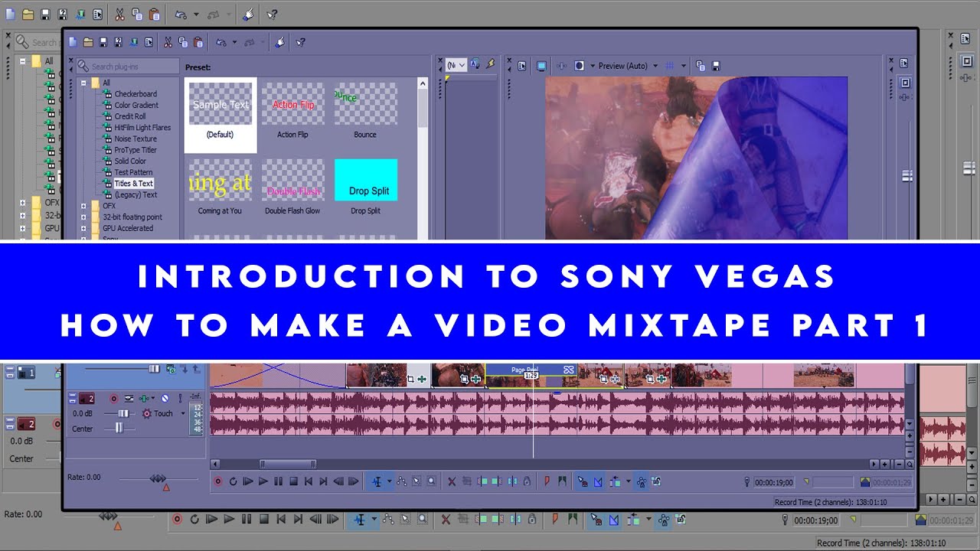Select Credit Roll in plug-in tree
The height and width of the screenshot is (551, 980).
click(x=130, y=116)
